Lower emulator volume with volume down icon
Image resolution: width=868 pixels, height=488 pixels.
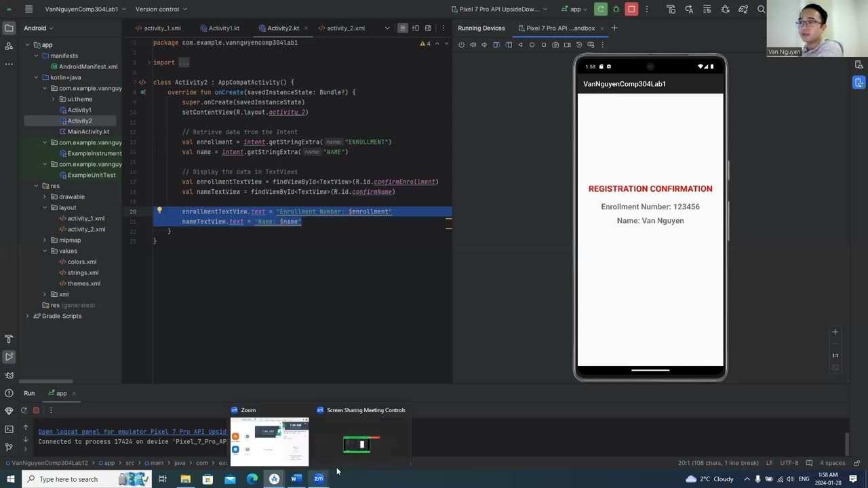484,45
